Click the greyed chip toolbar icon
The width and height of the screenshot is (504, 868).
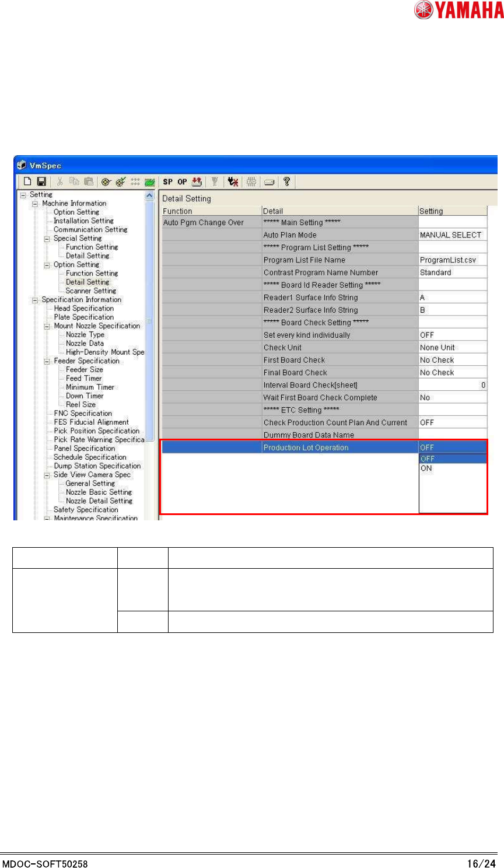(x=251, y=182)
